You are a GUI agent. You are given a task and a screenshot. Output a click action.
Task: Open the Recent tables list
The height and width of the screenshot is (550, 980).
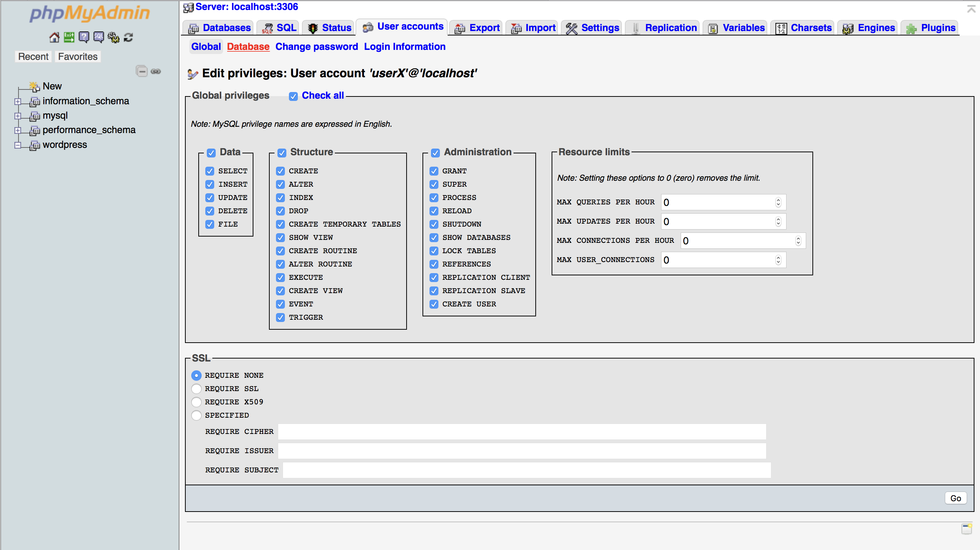(x=33, y=57)
